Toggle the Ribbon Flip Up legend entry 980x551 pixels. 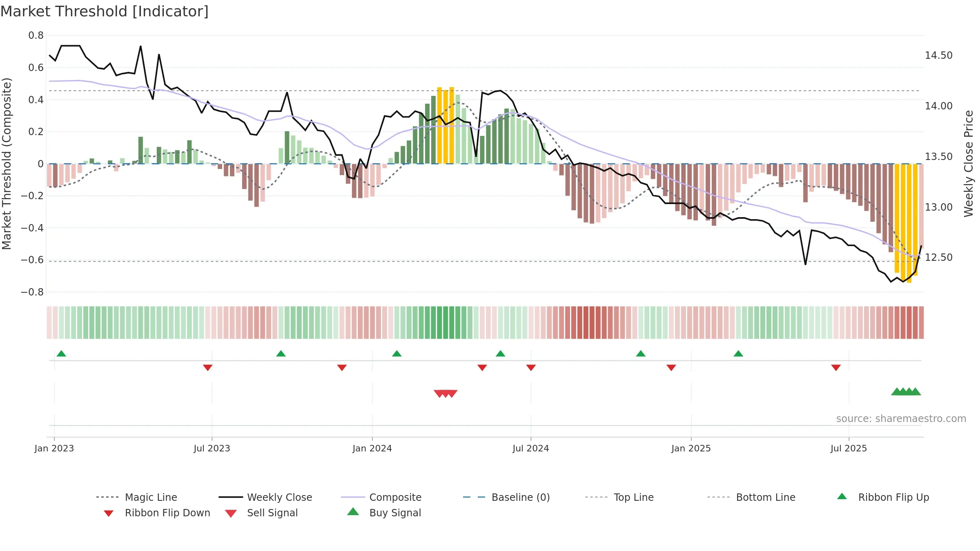pos(883,497)
